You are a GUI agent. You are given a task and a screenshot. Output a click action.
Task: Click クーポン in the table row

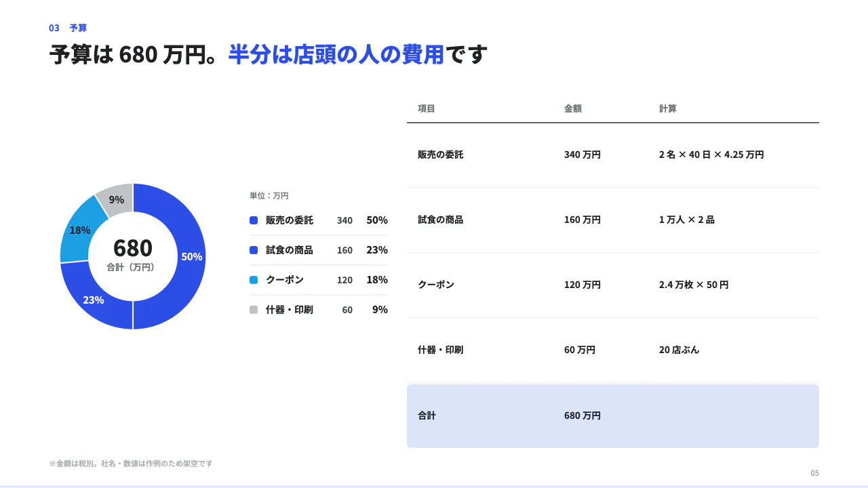point(436,285)
